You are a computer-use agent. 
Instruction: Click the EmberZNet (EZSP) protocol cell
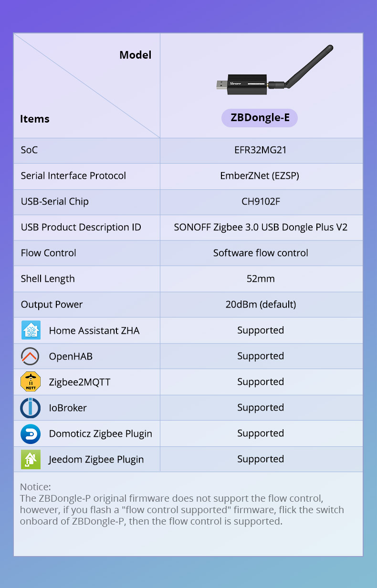coord(261,175)
